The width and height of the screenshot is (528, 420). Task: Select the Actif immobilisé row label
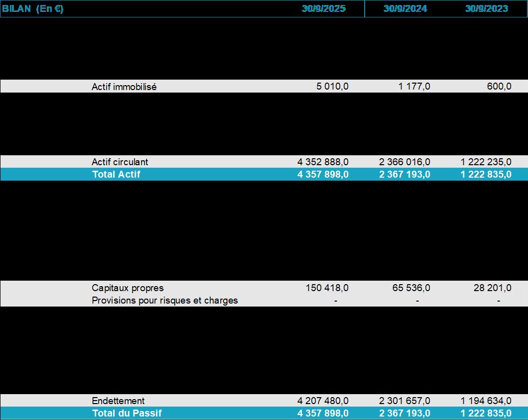click(x=124, y=87)
